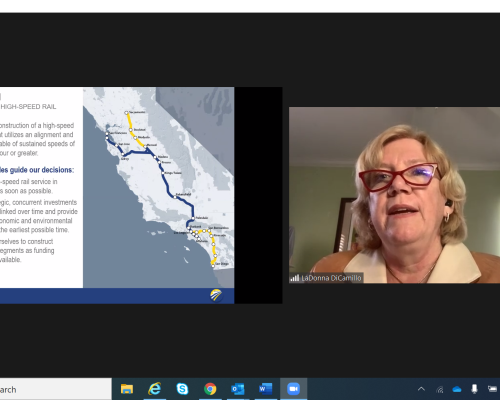Open File Explorer from the taskbar
Viewport: 500px width, 400px height.
tap(127, 389)
